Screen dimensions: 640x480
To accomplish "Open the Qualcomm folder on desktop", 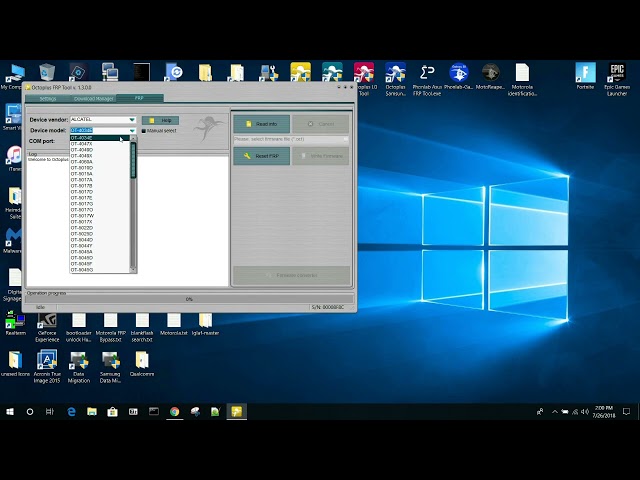I will (142, 364).
